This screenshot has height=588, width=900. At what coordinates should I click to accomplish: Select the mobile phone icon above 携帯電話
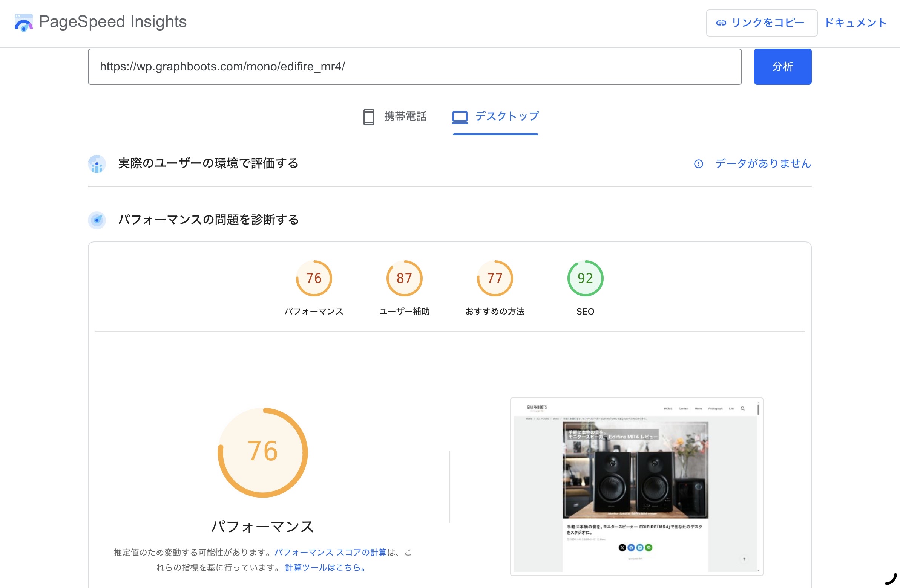[368, 117]
